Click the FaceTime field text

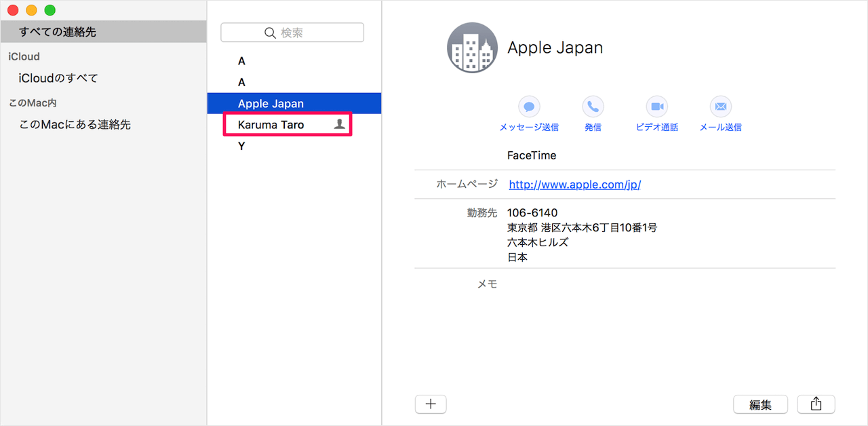(x=532, y=155)
